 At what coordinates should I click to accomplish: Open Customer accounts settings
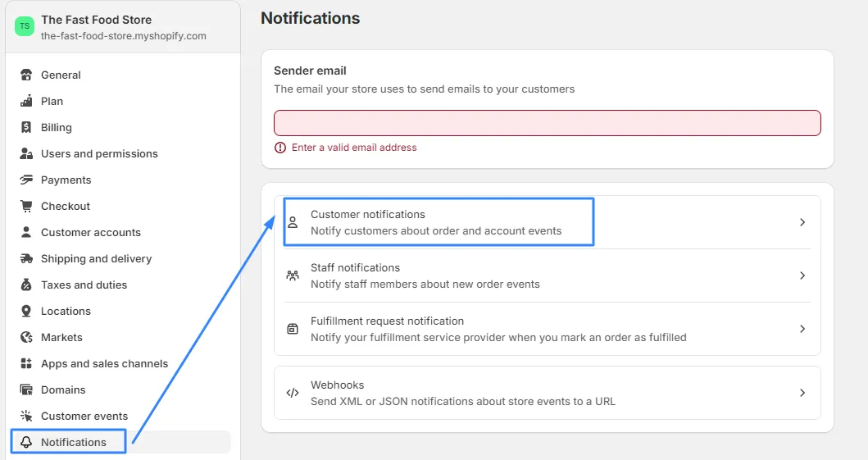(91, 232)
